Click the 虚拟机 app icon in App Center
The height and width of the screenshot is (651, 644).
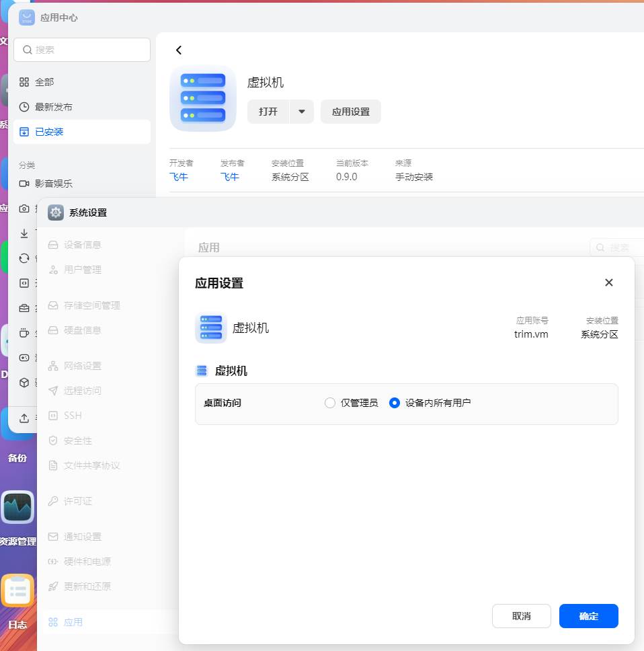(x=203, y=98)
